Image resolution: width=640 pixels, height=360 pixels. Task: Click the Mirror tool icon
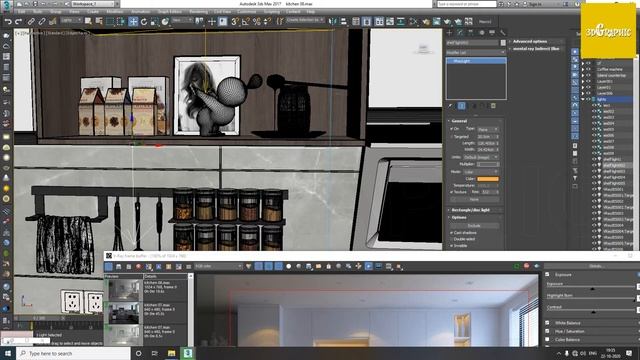coord(333,21)
